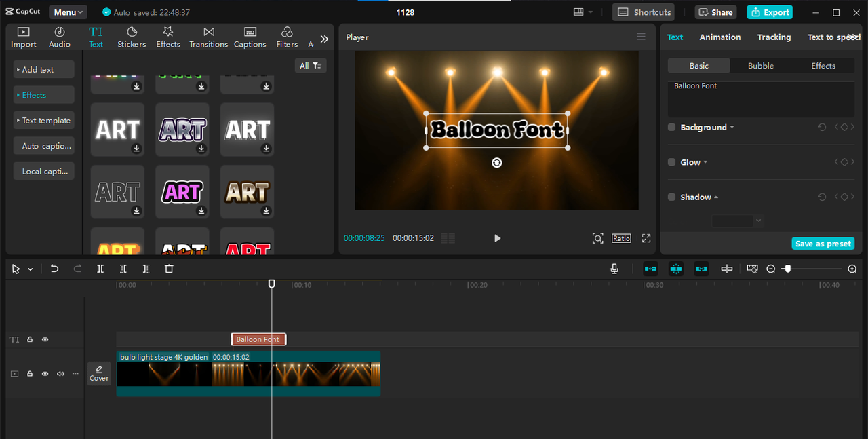The image size is (868, 439).
Task: Delete left of playhead split icon
Action: tap(123, 269)
